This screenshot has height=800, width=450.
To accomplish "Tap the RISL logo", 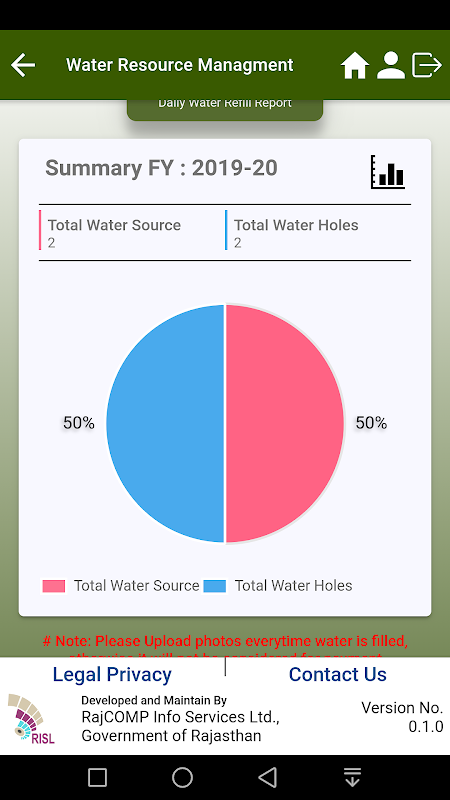I will pyautogui.click(x=31, y=718).
